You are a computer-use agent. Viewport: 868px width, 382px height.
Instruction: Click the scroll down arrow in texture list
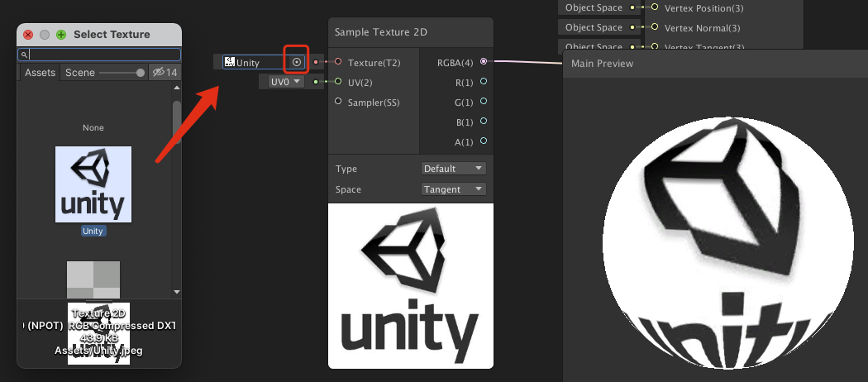[x=177, y=292]
